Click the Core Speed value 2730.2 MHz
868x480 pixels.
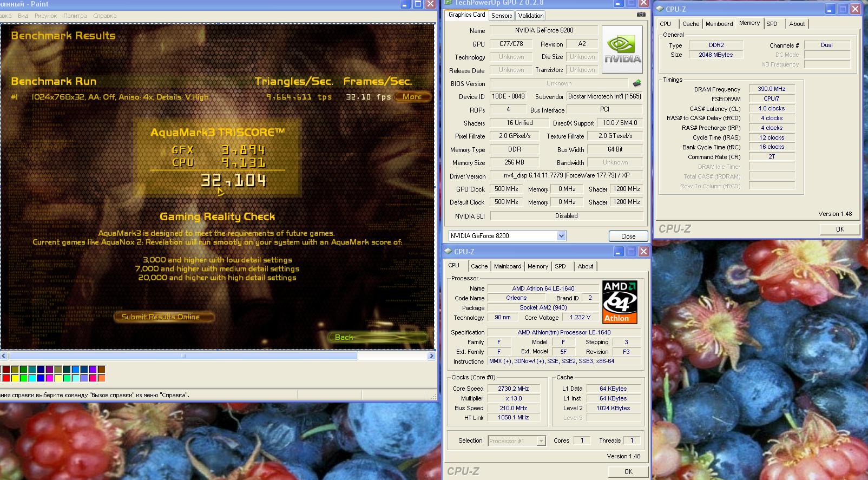[514, 389]
